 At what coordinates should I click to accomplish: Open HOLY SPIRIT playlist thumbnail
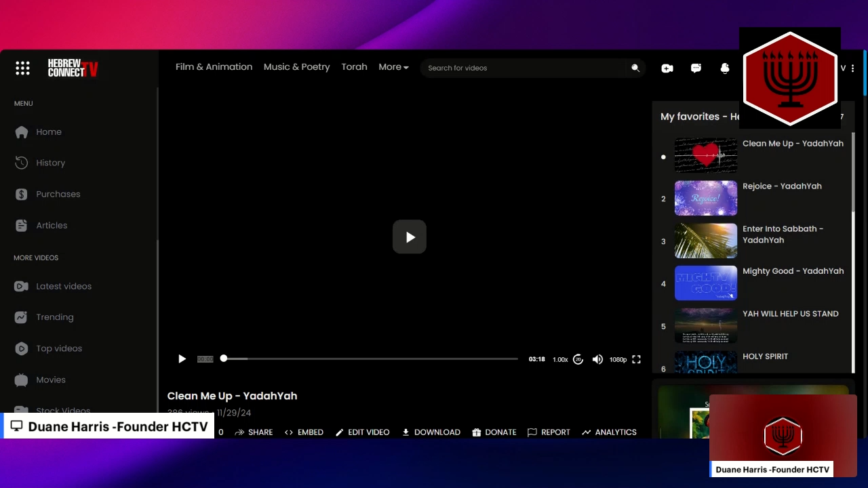[705, 362]
